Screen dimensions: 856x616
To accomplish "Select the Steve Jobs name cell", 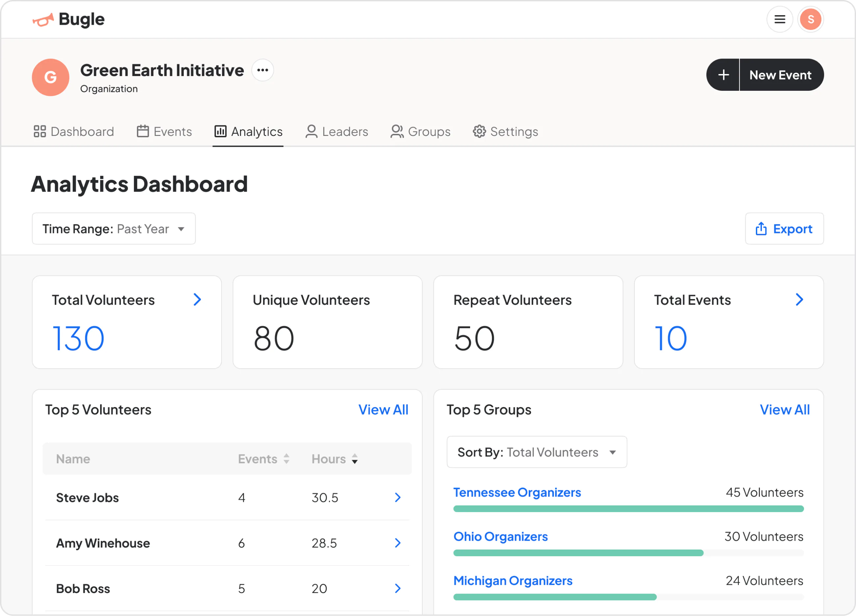I will point(87,498).
